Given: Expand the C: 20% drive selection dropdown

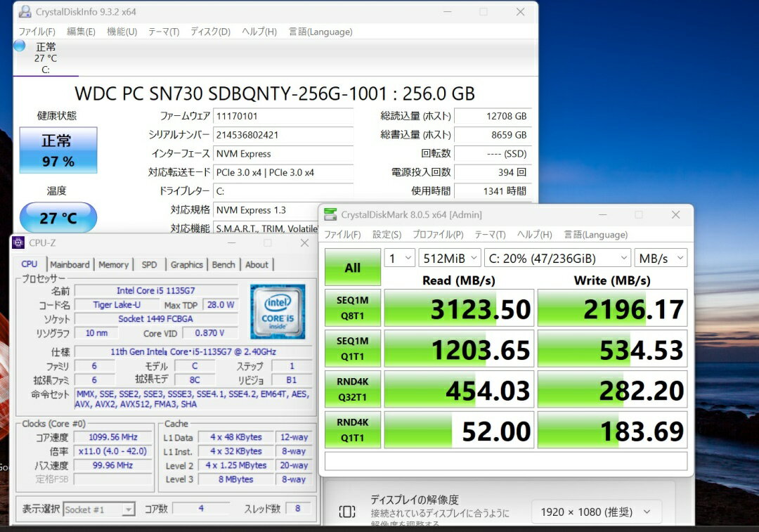Looking at the screenshot, I should point(557,259).
